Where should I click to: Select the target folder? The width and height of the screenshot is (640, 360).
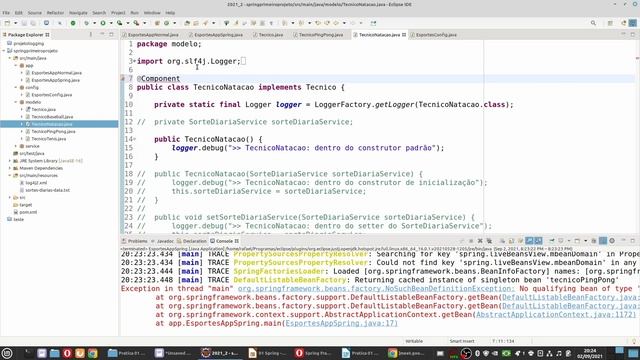coord(25,205)
